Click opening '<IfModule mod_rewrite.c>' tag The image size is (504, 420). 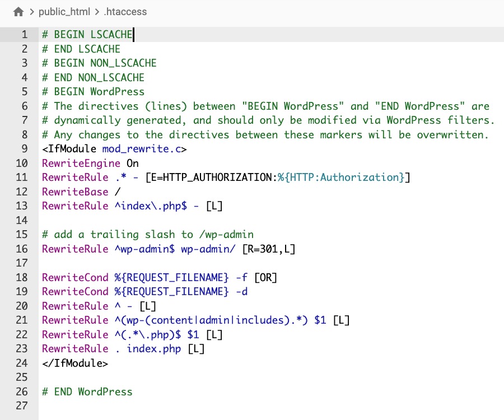click(x=114, y=149)
